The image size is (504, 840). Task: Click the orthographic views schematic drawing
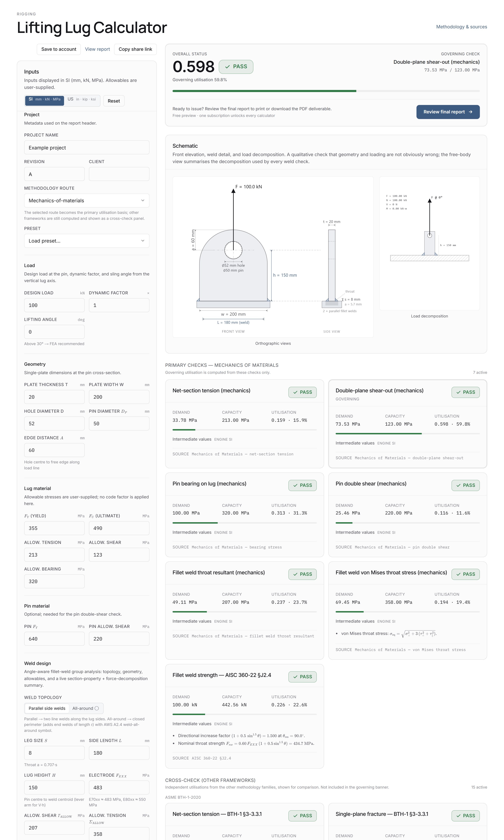[273, 257]
